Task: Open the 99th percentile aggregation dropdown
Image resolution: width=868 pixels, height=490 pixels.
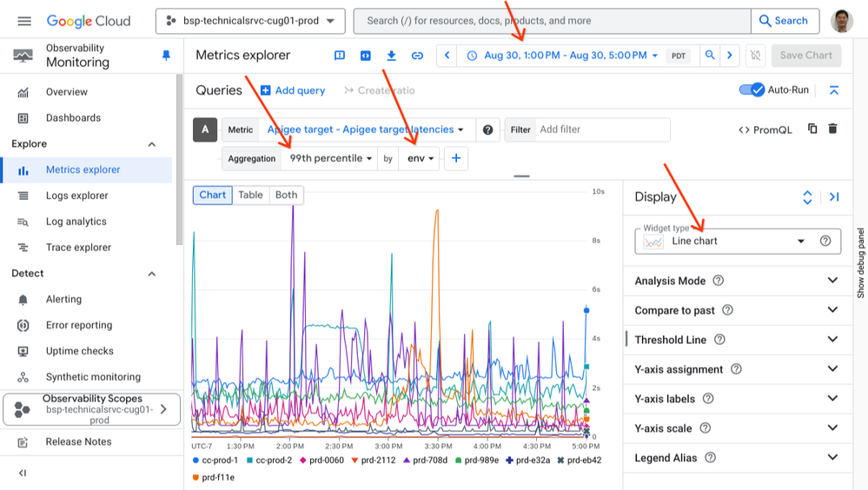Action: pyautogui.click(x=330, y=158)
